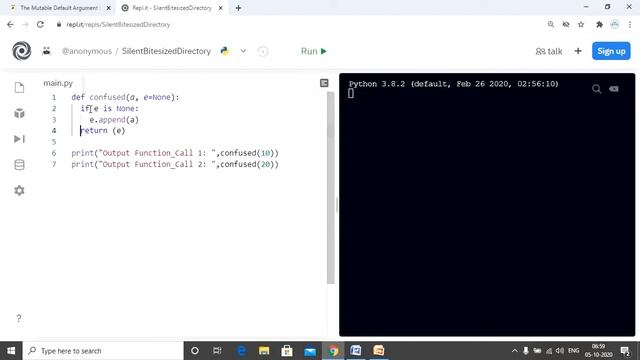
Task: Close the Repl.it browser tab
Action: click(x=220, y=8)
